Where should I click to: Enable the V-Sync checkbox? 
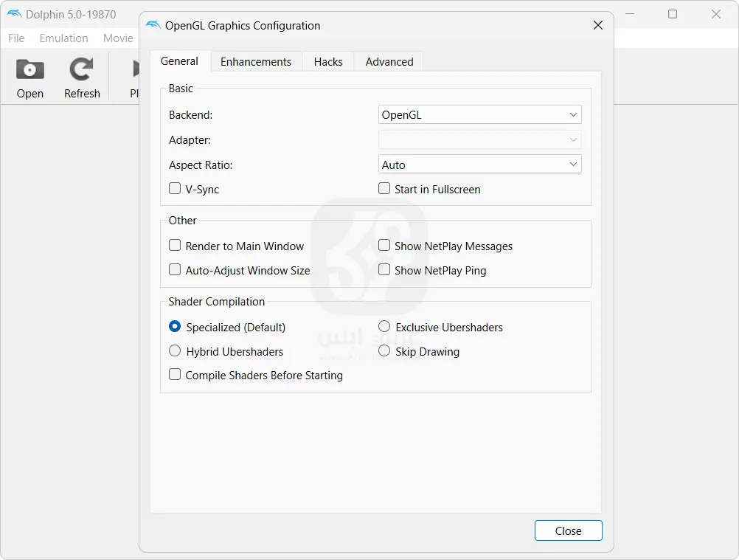click(175, 189)
